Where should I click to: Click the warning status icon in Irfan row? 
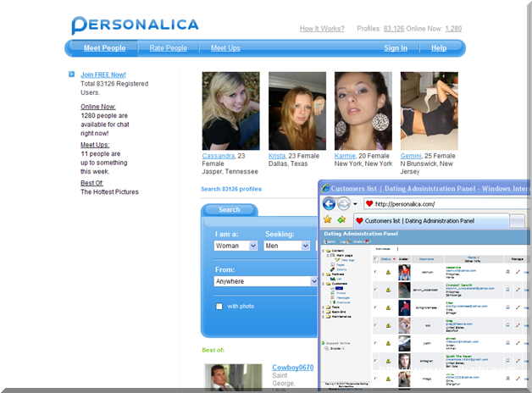click(x=389, y=307)
